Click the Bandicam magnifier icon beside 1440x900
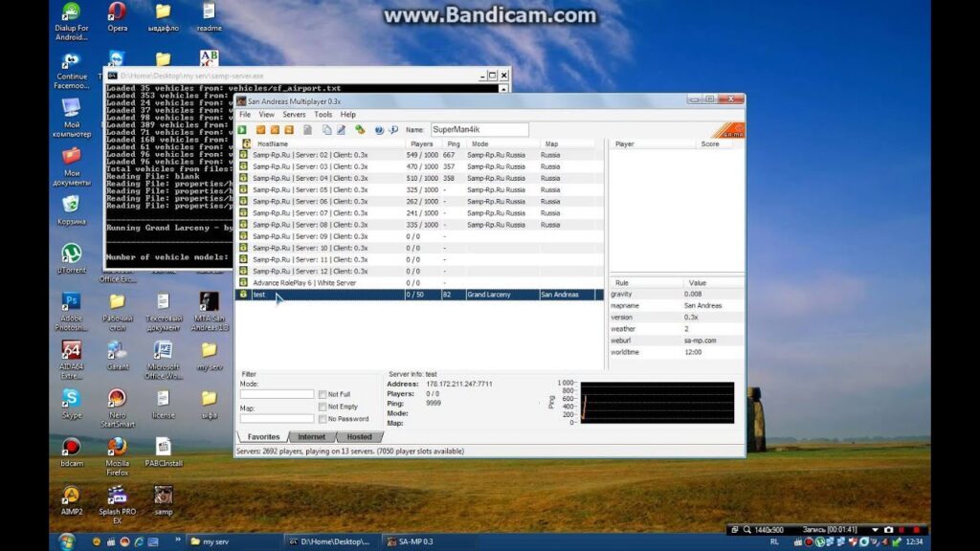 tap(746, 530)
